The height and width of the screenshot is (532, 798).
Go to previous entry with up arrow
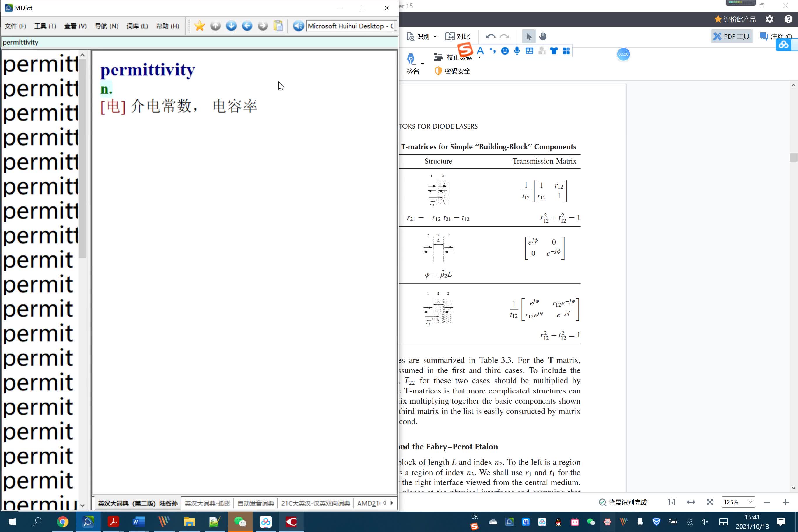(215, 26)
